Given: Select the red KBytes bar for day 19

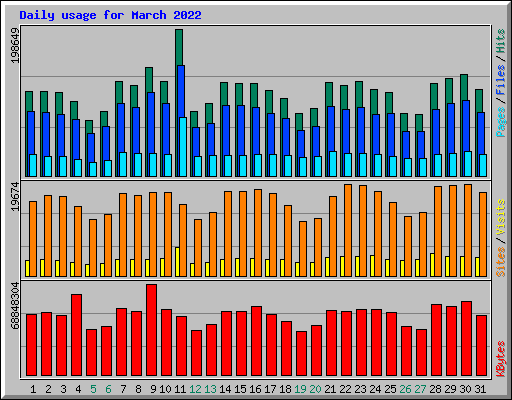Looking at the screenshot, I should click(301, 354).
